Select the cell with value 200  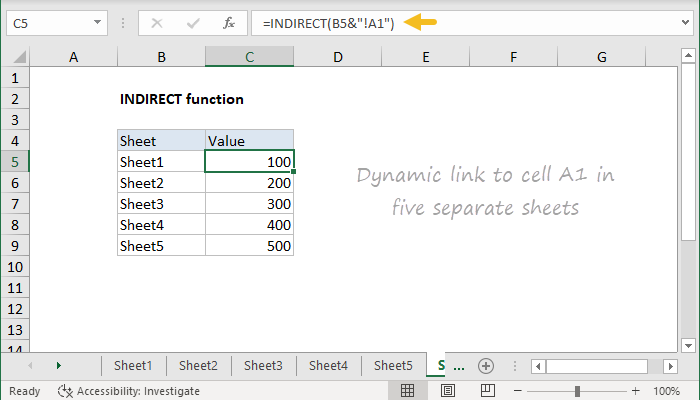point(250,183)
